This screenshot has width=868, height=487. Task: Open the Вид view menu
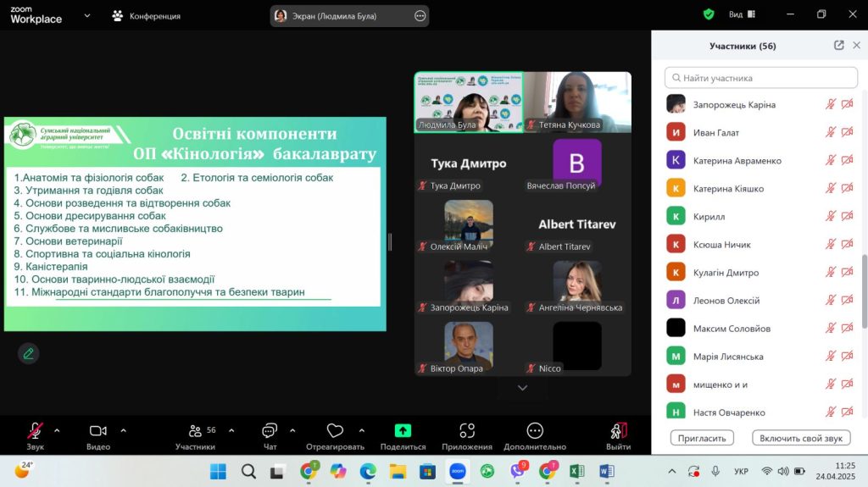click(736, 14)
